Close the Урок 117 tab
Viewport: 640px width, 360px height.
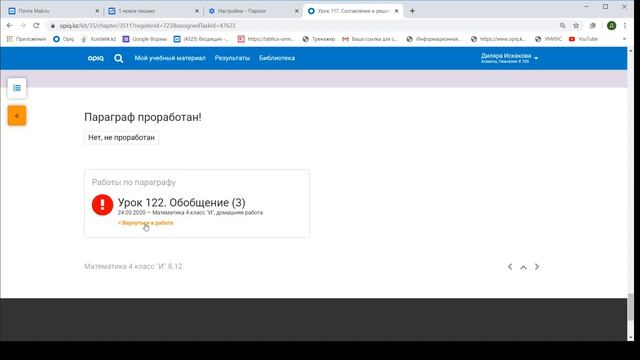(x=396, y=11)
